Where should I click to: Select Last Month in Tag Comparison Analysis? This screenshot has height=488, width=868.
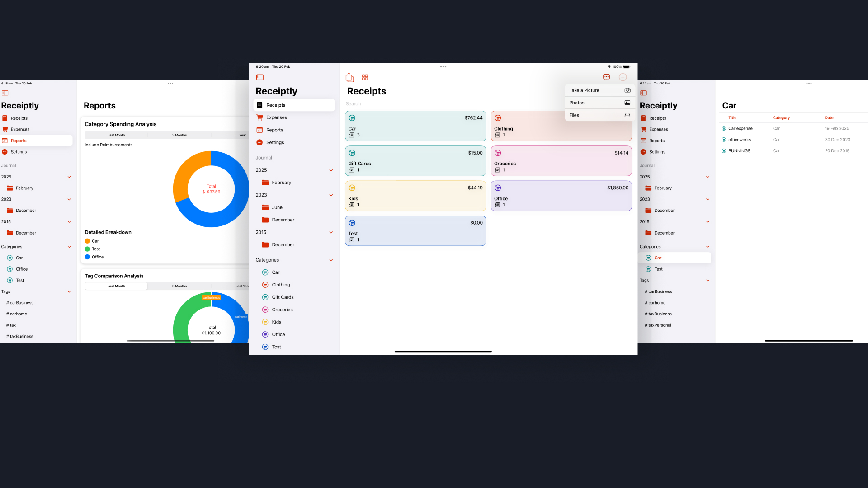pos(116,286)
